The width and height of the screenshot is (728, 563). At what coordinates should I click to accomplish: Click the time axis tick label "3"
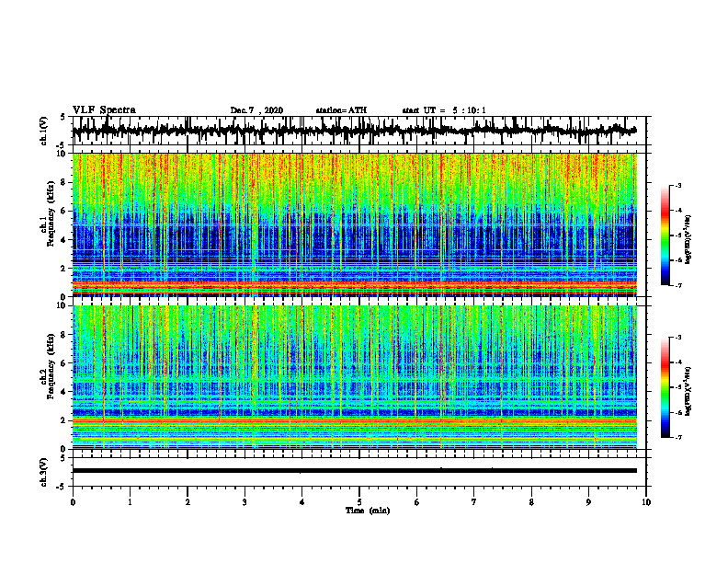point(245,502)
